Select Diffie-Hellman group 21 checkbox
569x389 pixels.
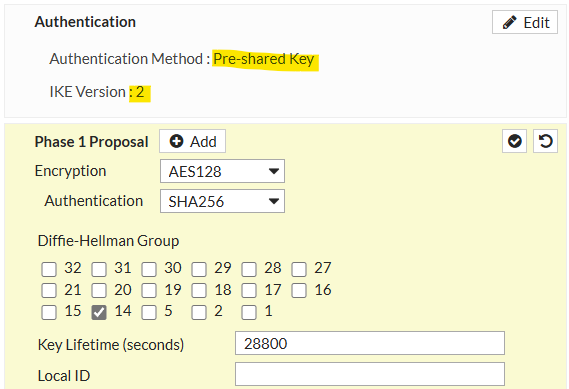pyautogui.click(x=49, y=290)
